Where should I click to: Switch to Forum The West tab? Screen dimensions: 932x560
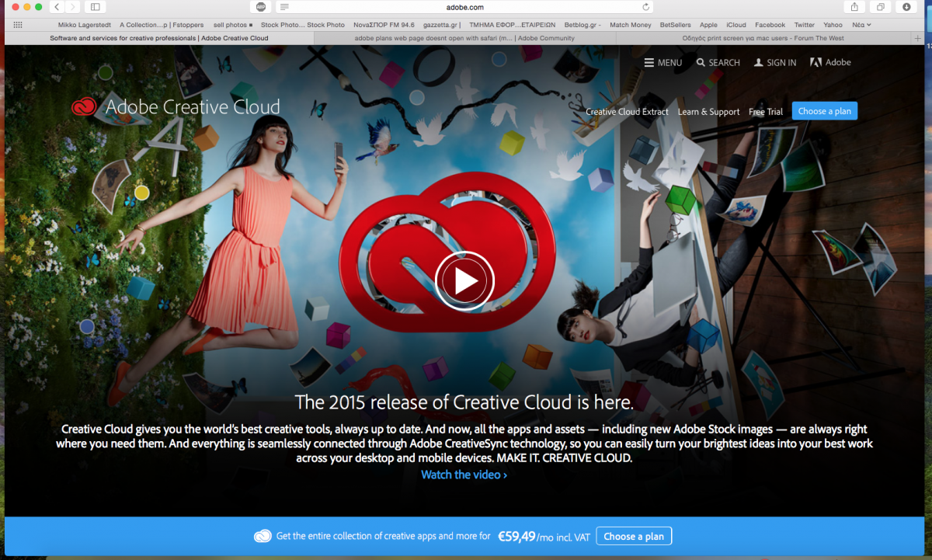[763, 38]
